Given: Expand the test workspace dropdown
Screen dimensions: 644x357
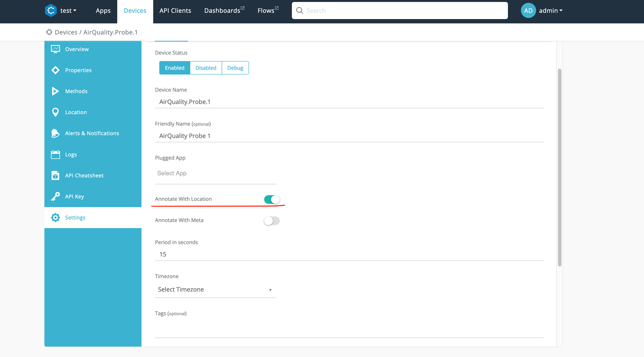Looking at the screenshot, I should [x=68, y=10].
